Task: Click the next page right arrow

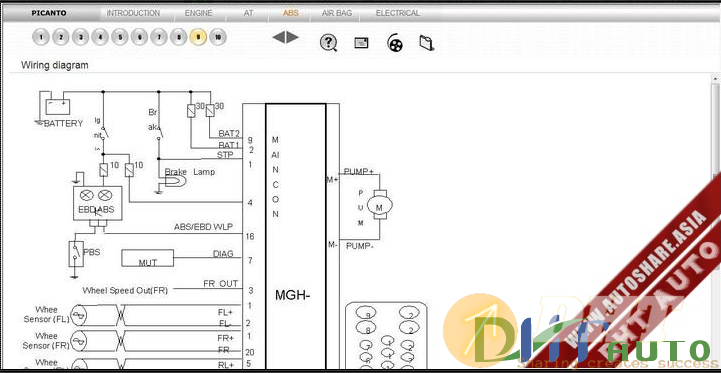Action: pos(293,37)
